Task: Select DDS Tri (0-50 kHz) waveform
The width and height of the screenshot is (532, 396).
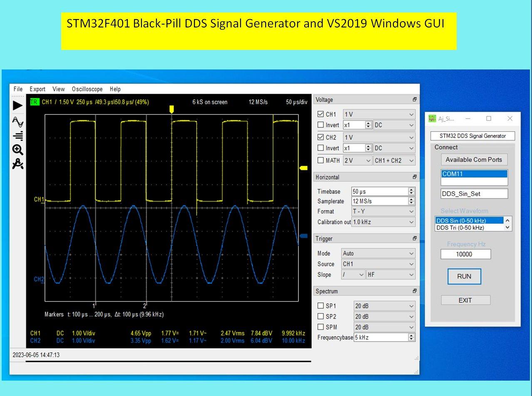Action: [x=470, y=228]
